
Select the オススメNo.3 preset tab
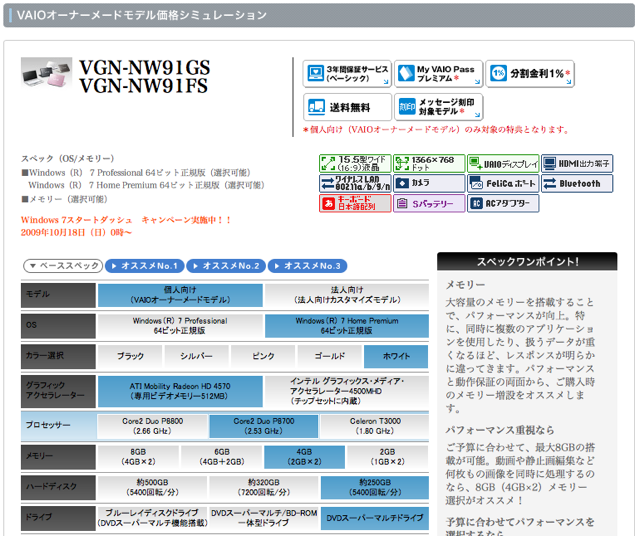(307, 266)
